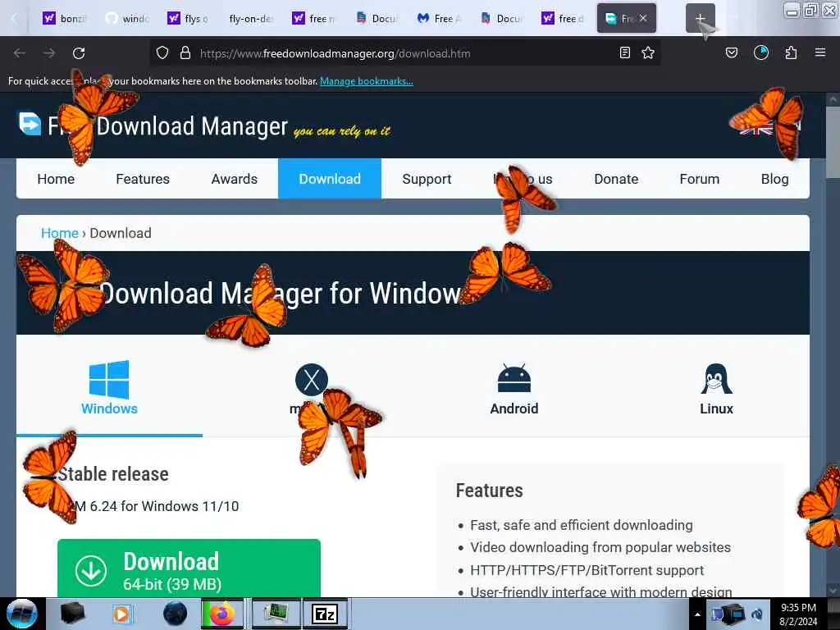Click the taskbar clock showing 9:35 PM
840x630 pixels.
pyautogui.click(x=798, y=614)
